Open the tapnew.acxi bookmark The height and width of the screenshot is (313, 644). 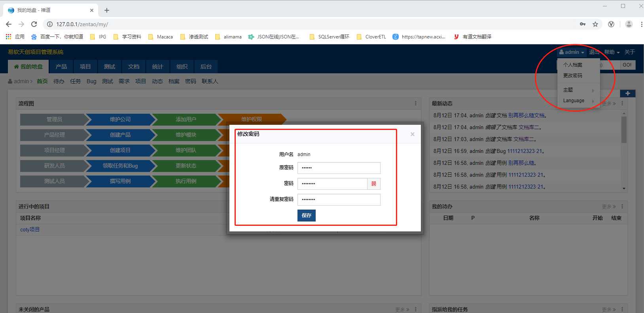tap(419, 36)
